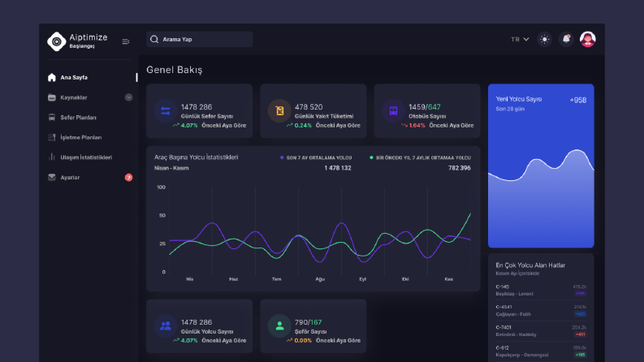Viewport: 644px width, 362px height.
Task: Click the Sefer Planları bus icon
Action: point(52,118)
